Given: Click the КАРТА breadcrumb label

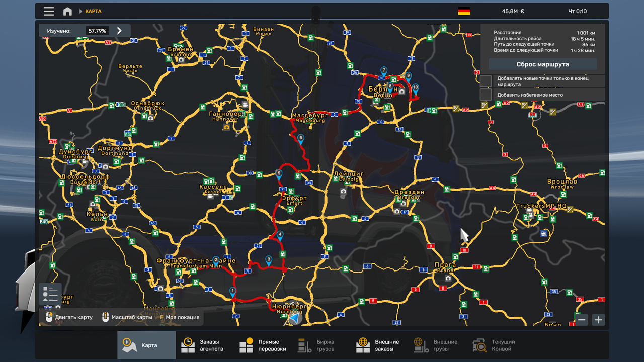Looking at the screenshot, I should 93,11.
